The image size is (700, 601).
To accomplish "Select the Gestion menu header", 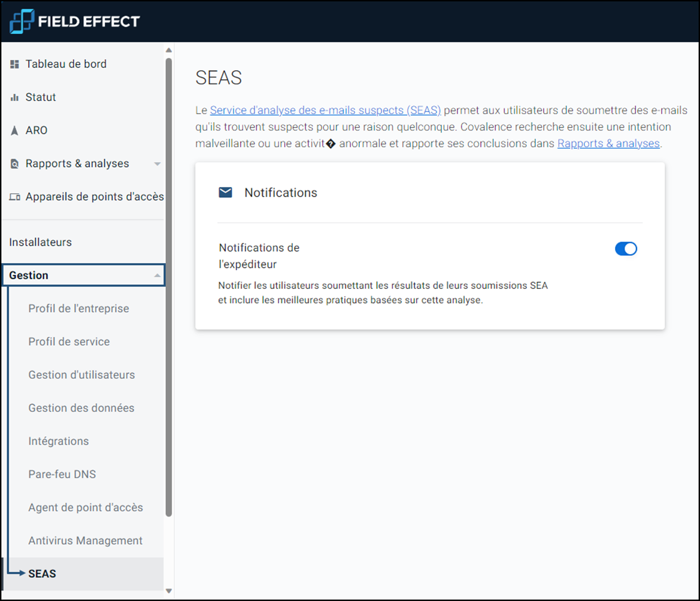I will pyautogui.click(x=83, y=275).
